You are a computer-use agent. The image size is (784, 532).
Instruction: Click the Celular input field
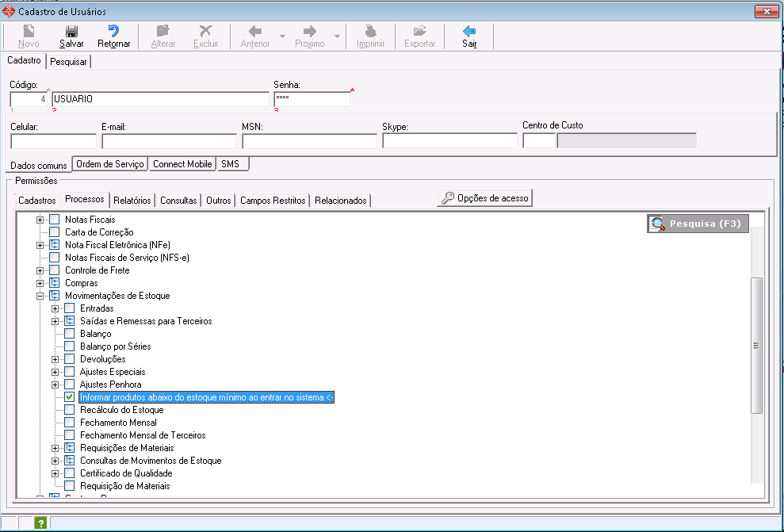53,141
